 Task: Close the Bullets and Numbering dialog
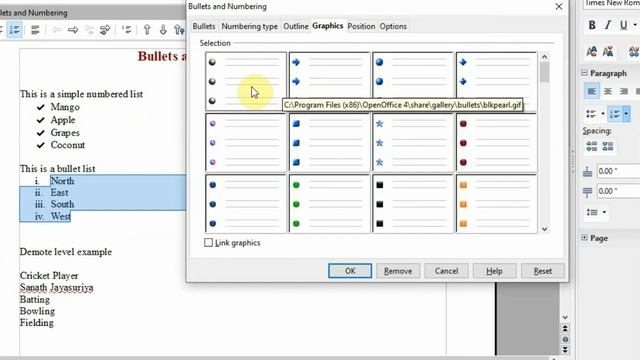pyautogui.click(x=559, y=7)
